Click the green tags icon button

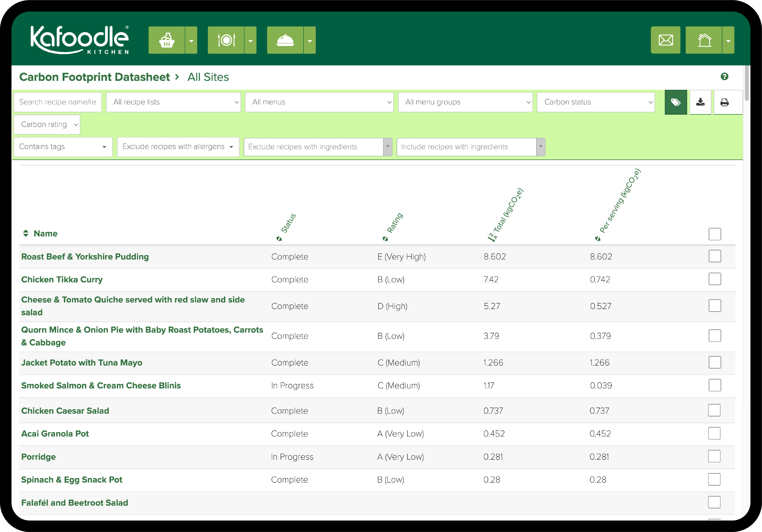[x=676, y=102]
